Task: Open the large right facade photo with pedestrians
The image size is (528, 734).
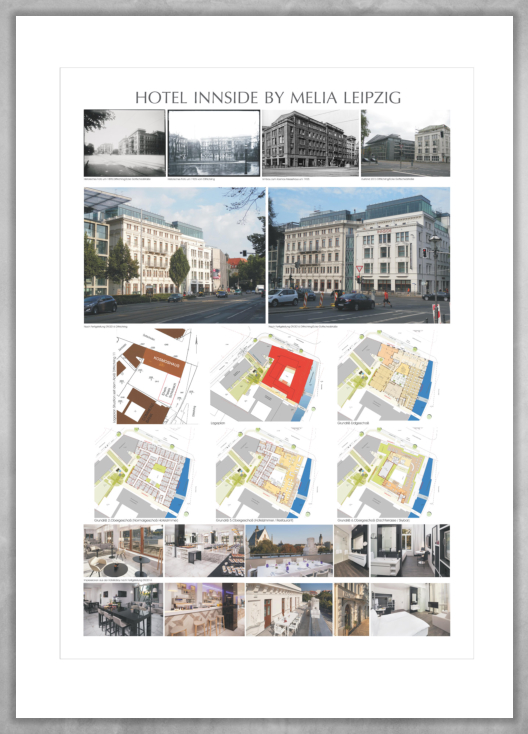Action: tap(359, 255)
